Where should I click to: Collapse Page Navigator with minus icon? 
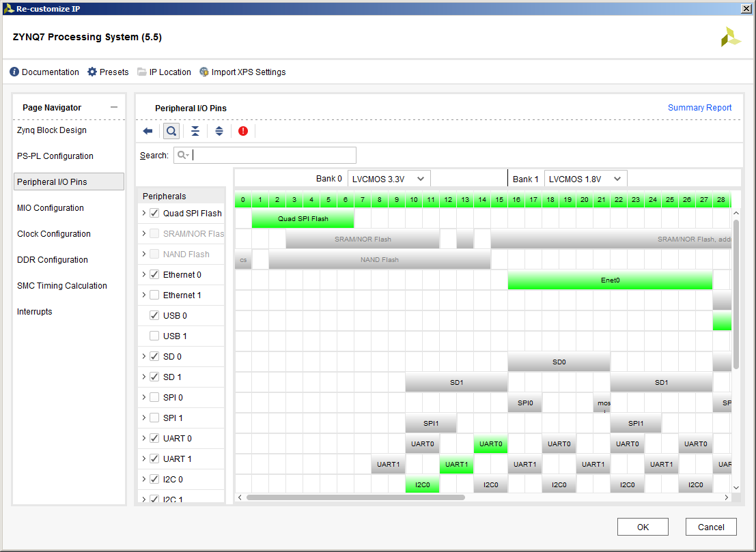click(x=114, y=107)
